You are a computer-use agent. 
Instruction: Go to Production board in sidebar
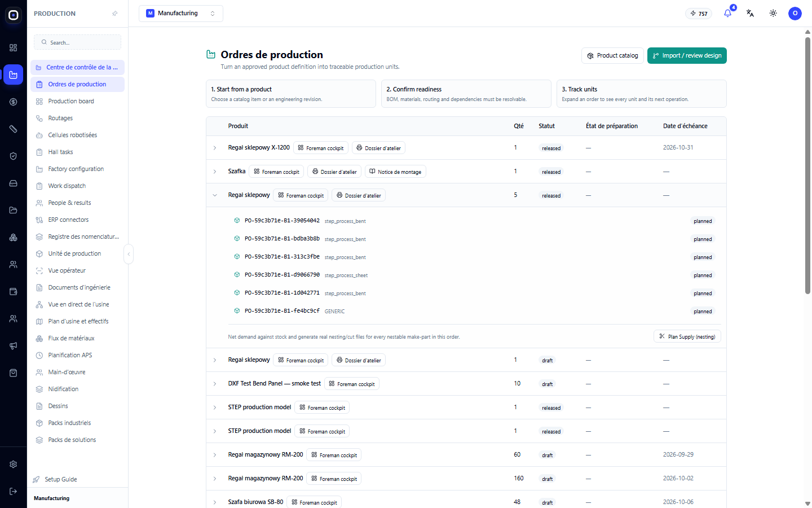click(x=77, y=101)
